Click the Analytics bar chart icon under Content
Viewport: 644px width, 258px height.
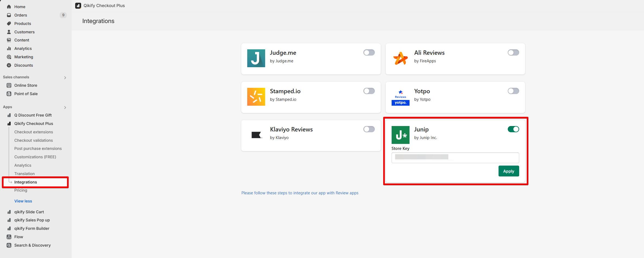pyautogui.click(x=9, y=49)
